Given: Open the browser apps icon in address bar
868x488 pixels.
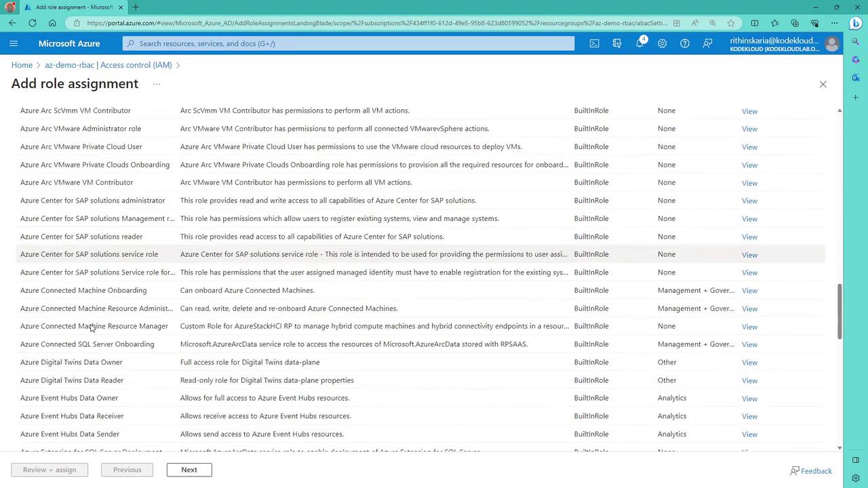Looking at the screenshot, I should click(676, 23).
